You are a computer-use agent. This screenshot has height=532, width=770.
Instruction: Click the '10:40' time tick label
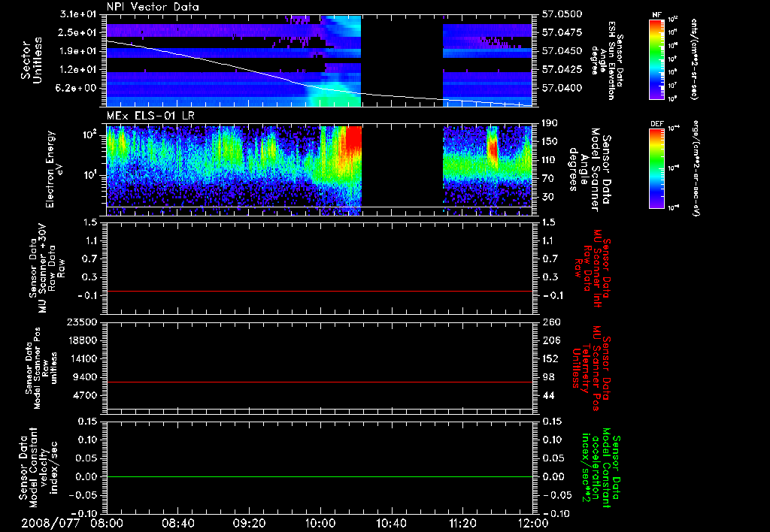[391, 523]
